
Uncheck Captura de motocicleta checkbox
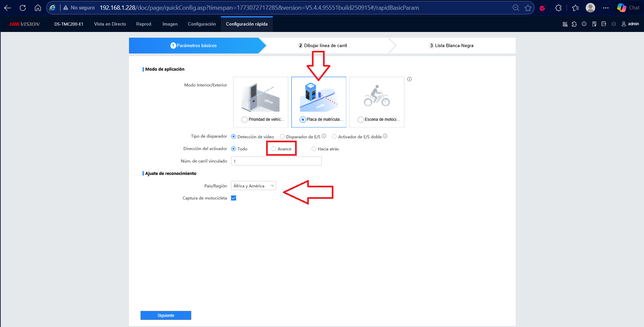coord(233,198)
